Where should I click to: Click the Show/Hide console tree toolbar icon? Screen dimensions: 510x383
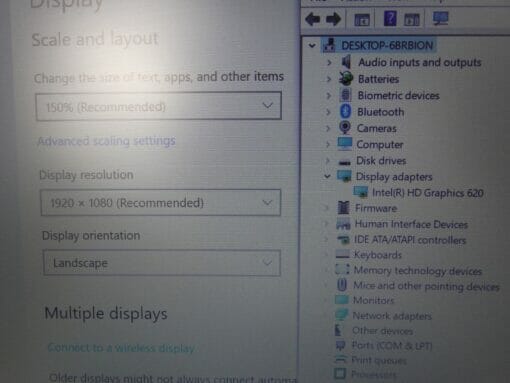click(x=362, y=20)
